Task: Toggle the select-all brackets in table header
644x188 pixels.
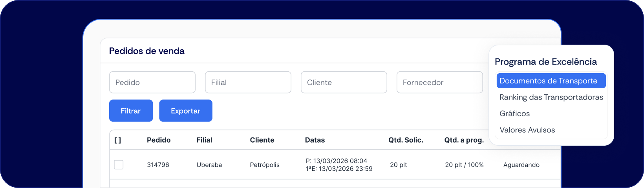Action: pyautogui.click(x=117, y=140)
